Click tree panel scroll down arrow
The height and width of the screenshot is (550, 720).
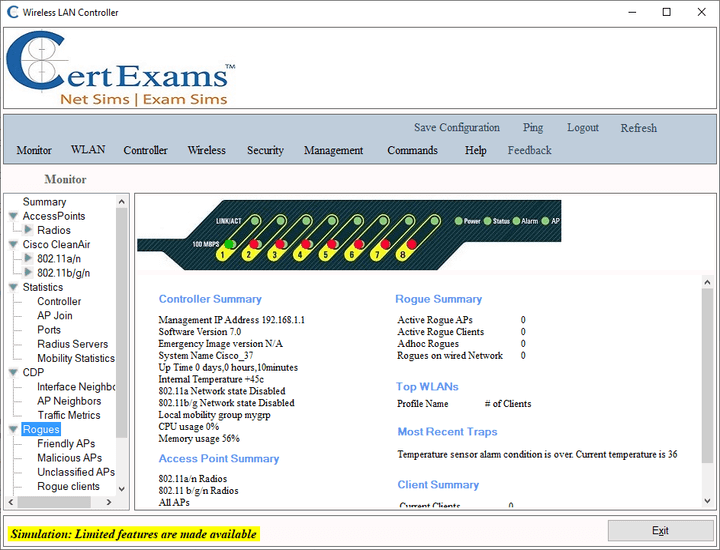pyautogui.click(x=122, y=489)
